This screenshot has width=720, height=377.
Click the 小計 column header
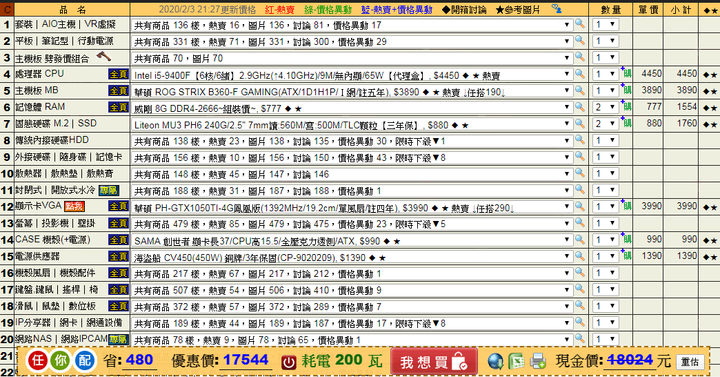681,10
